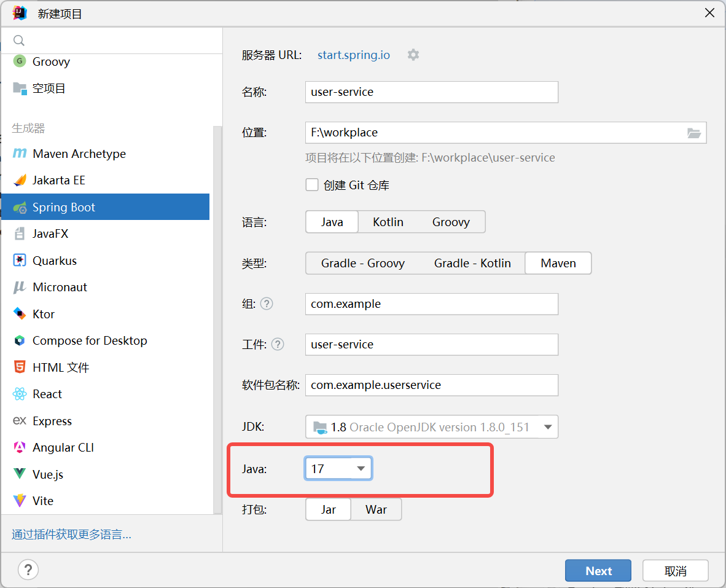
Task: Select HTML 文件 in the list
Action: [x=105, y=367]
